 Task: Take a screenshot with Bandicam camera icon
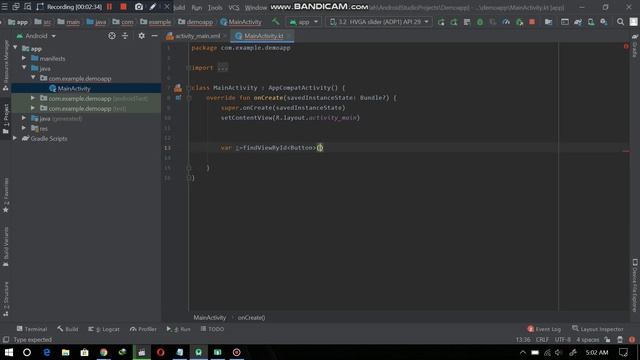click(139, 7)
